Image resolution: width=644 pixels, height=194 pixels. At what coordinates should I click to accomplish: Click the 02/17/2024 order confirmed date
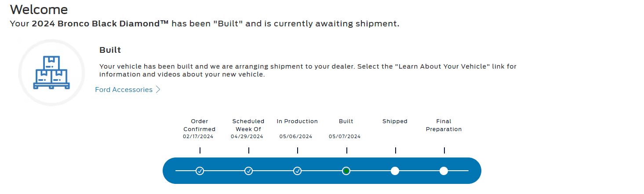click(x=198, y=137)
